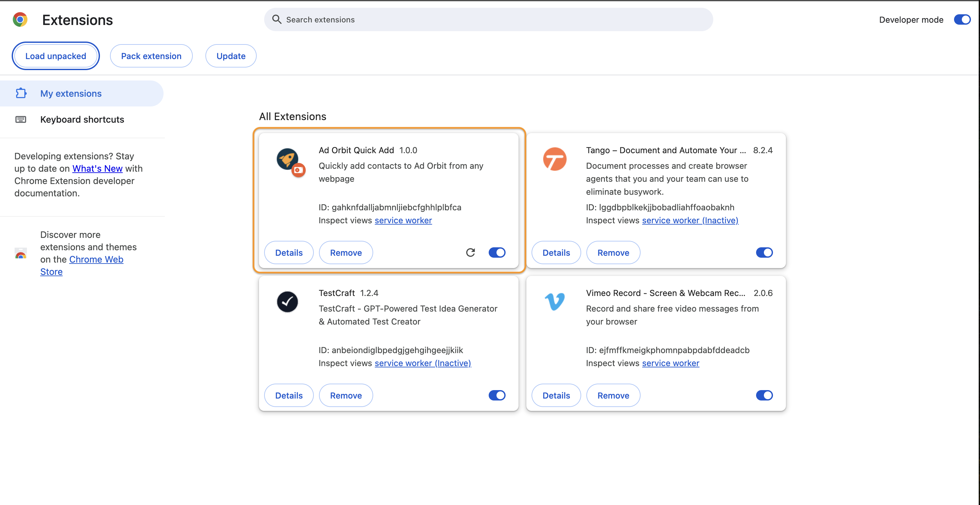Open the What's New link

97,168
